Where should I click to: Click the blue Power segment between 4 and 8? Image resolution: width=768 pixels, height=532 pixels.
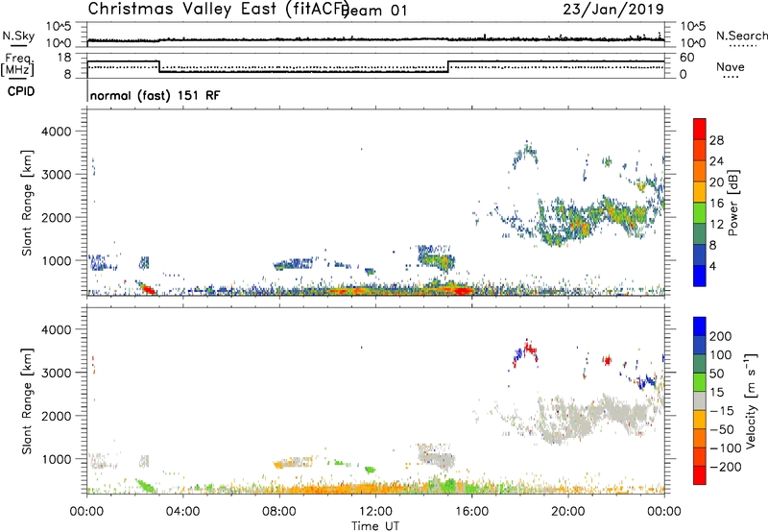click(x=700, y=254)
